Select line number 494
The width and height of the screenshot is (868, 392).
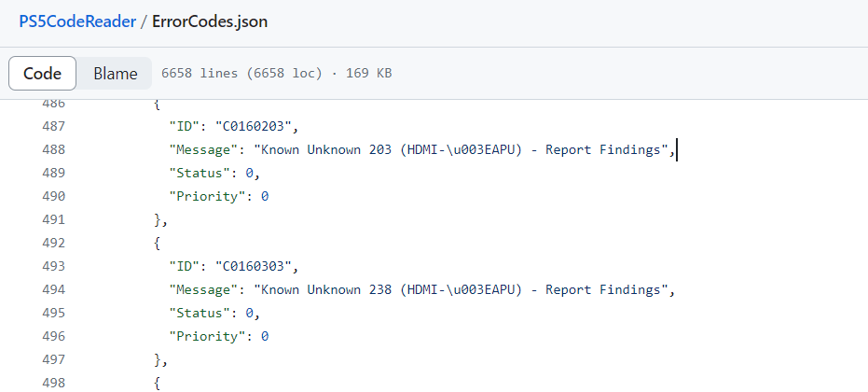click(x=53, y=289)
